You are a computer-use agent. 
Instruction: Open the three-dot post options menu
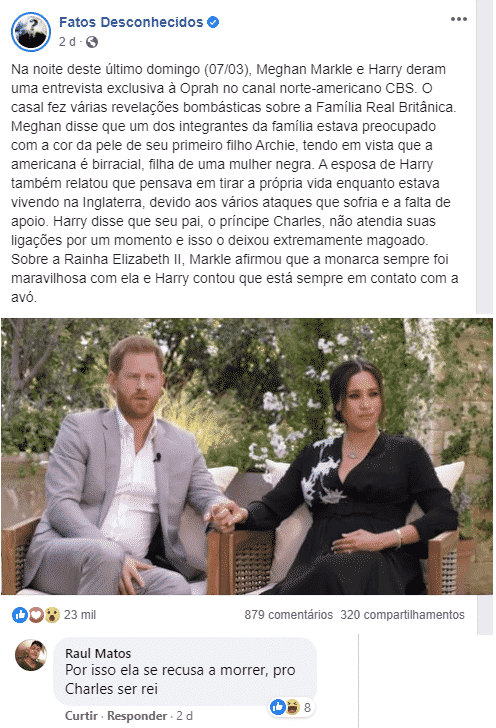click(x=458, y=19)
